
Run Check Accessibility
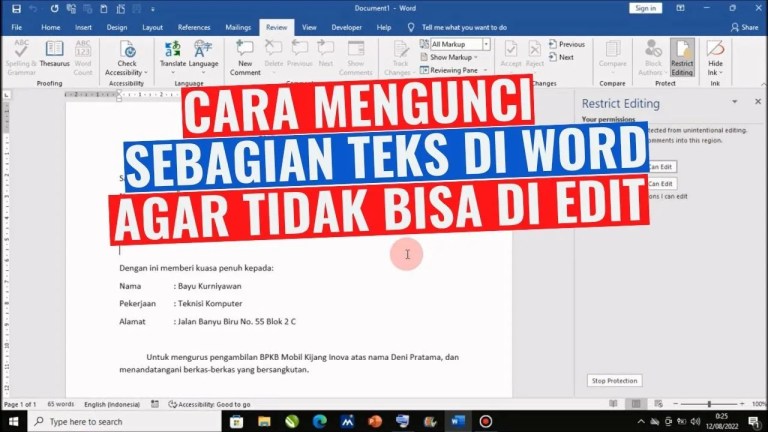click(126, 58)
